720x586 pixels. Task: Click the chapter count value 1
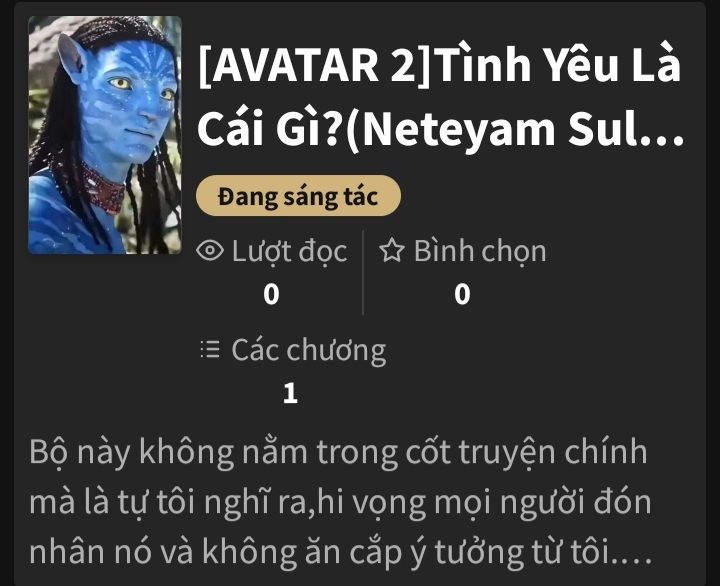tap(290, 394)
